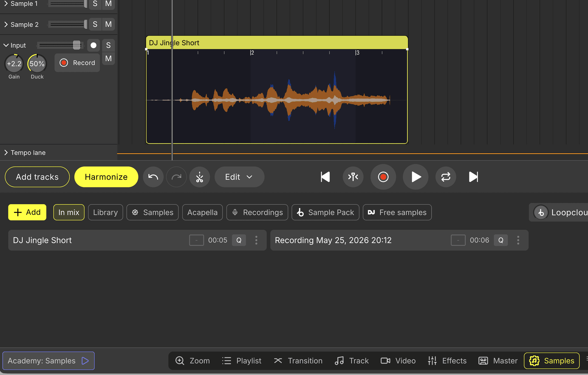
Task: Mute the Input track
Action: coord(108,58)
